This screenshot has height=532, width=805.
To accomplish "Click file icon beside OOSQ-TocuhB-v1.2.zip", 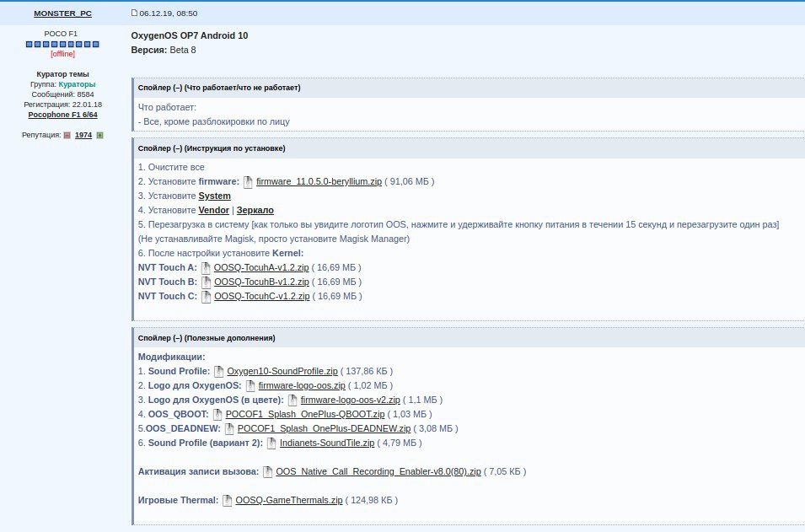I will 206,282.
